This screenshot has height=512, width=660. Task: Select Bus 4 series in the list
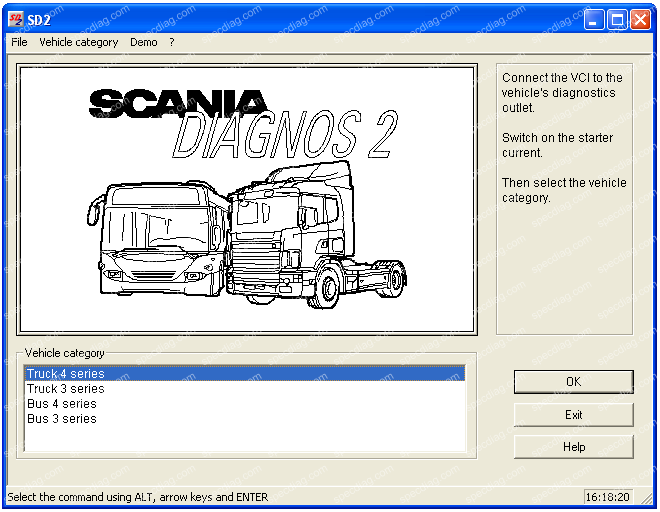pyautogui.click(x=62, y=404)
